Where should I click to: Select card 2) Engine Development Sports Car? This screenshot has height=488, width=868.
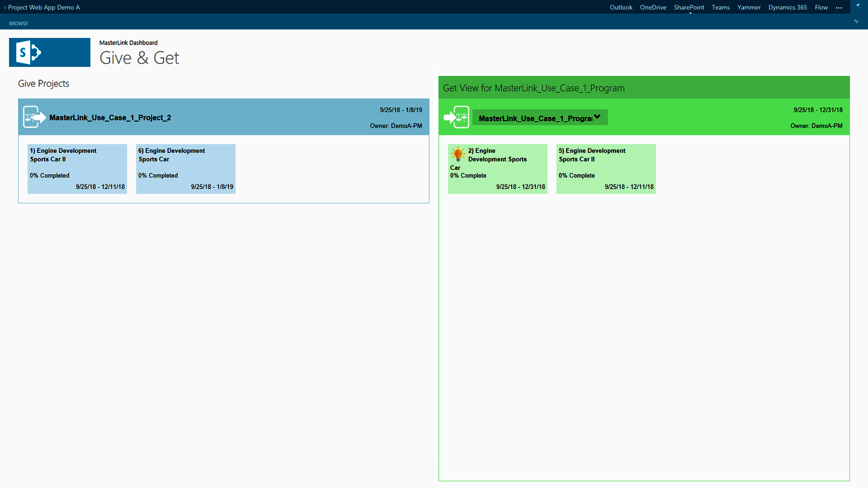(497, 169)
